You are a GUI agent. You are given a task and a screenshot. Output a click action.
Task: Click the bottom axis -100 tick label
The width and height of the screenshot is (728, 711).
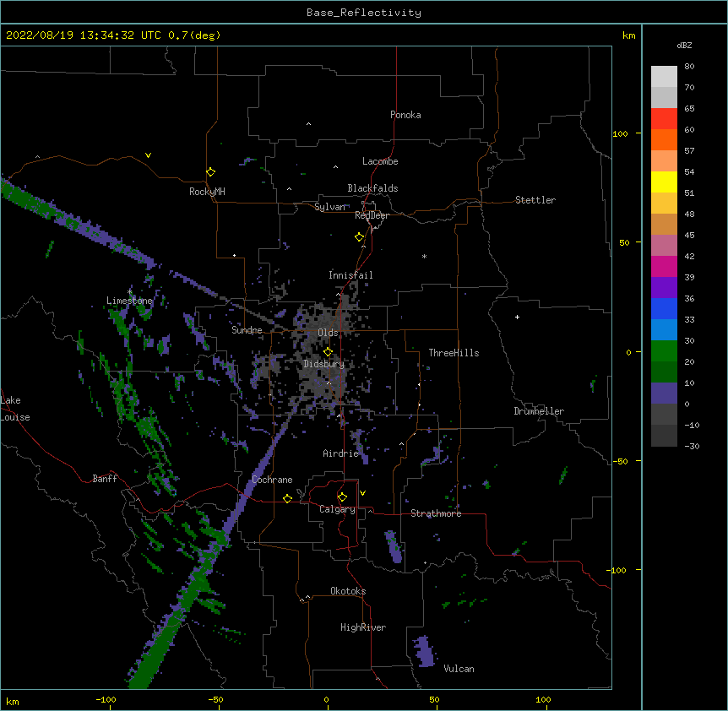106,699
